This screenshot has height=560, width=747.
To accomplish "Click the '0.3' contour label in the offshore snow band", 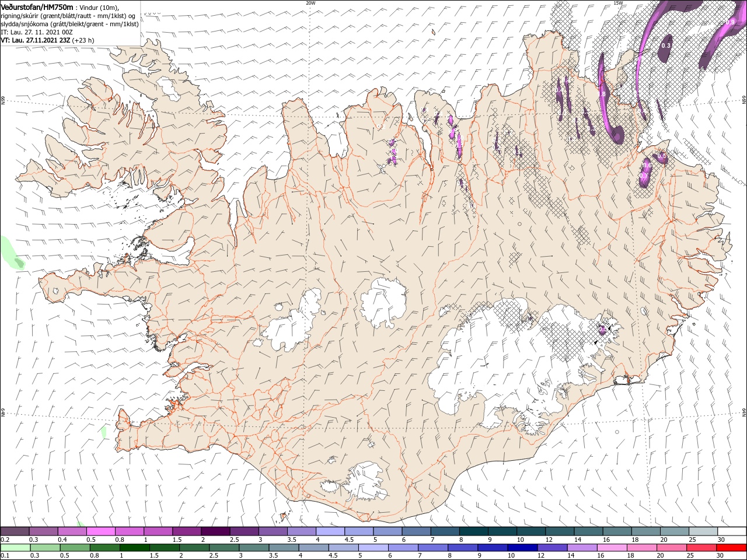I will coord(666,45).
